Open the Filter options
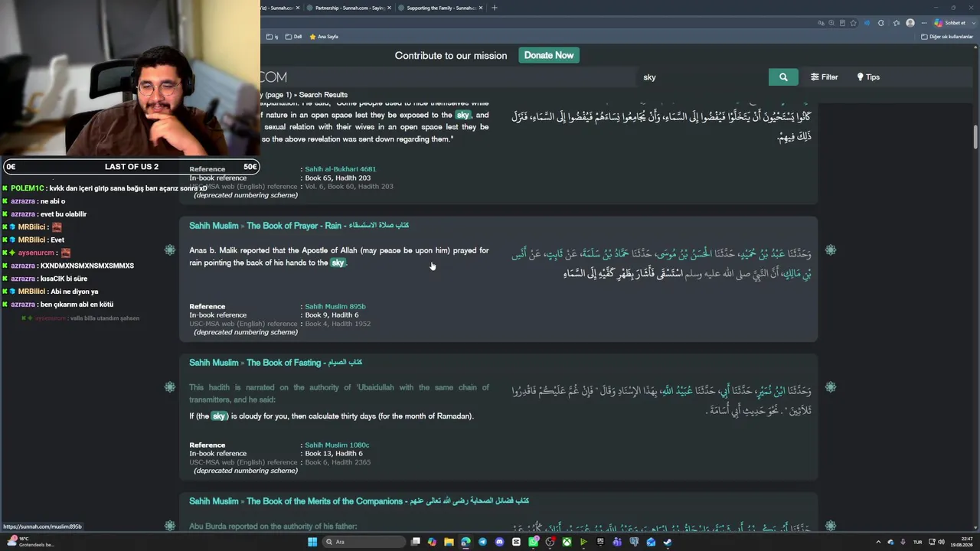 (x=824, y=77)
